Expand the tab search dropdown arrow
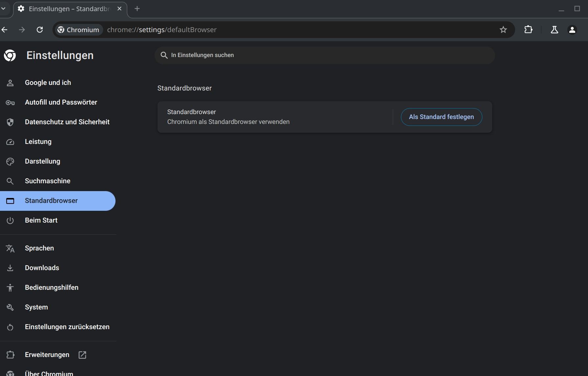The image size is (588, 376). tap(4, 9)
